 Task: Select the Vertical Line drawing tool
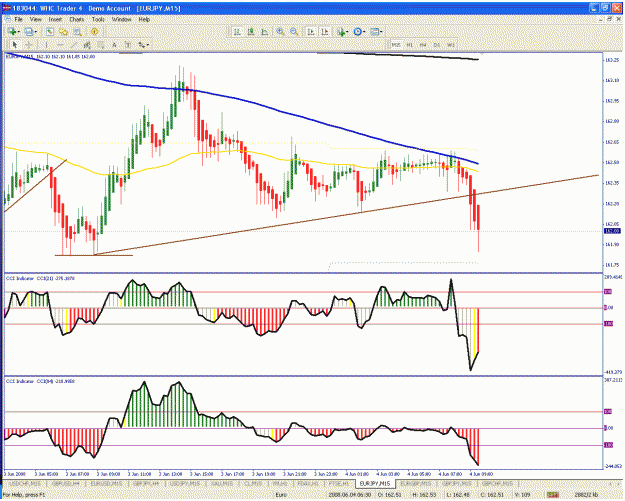46,45
